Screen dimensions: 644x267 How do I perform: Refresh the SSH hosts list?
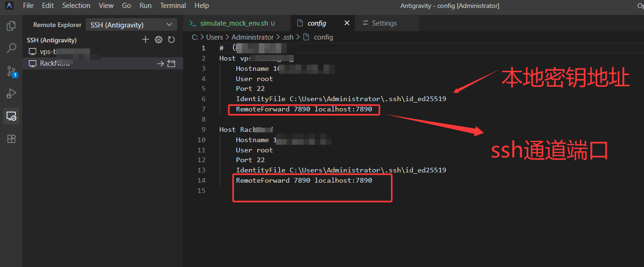[x=171, y=40]
